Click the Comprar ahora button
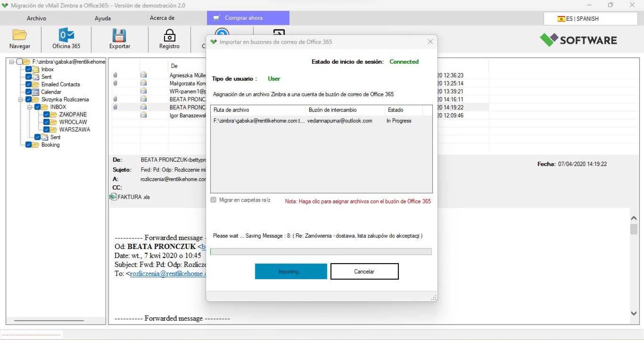The height and width of the screenshot is (340, 644). coord(248,18)
